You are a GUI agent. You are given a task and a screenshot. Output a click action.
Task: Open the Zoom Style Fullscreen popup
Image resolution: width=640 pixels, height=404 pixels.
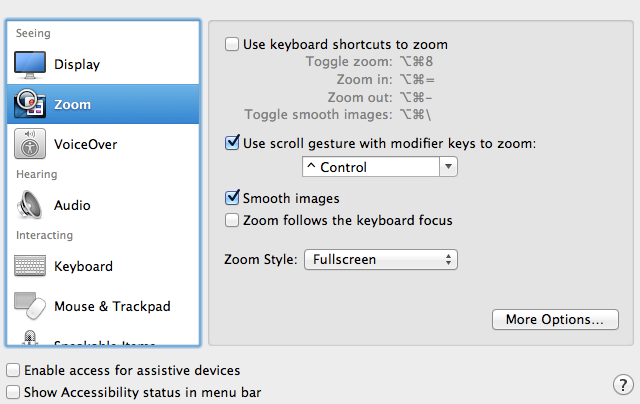381,260
